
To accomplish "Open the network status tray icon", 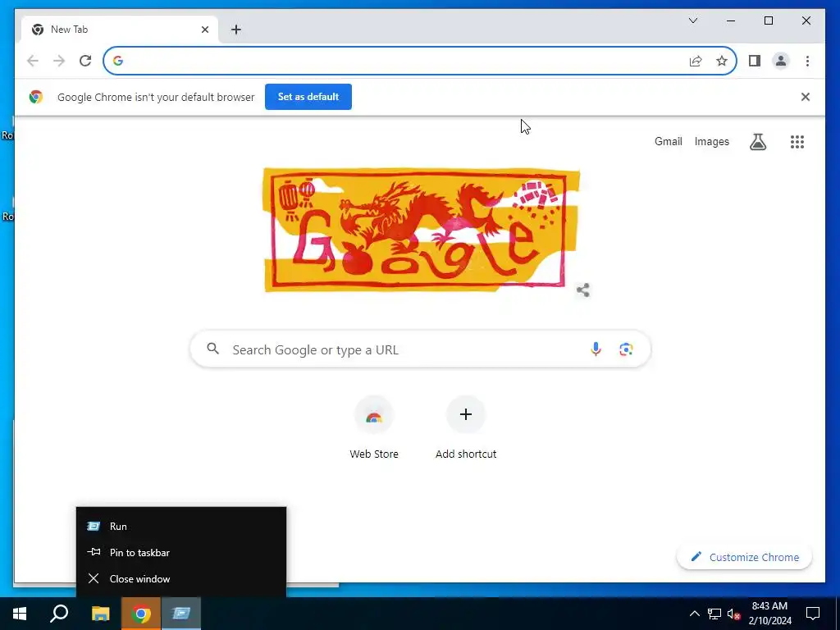I will coord(714,614).
